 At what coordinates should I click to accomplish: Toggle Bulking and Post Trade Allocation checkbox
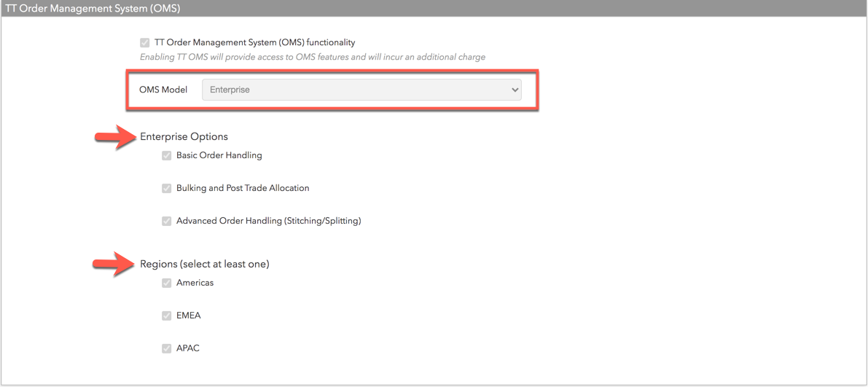[166, 188]
